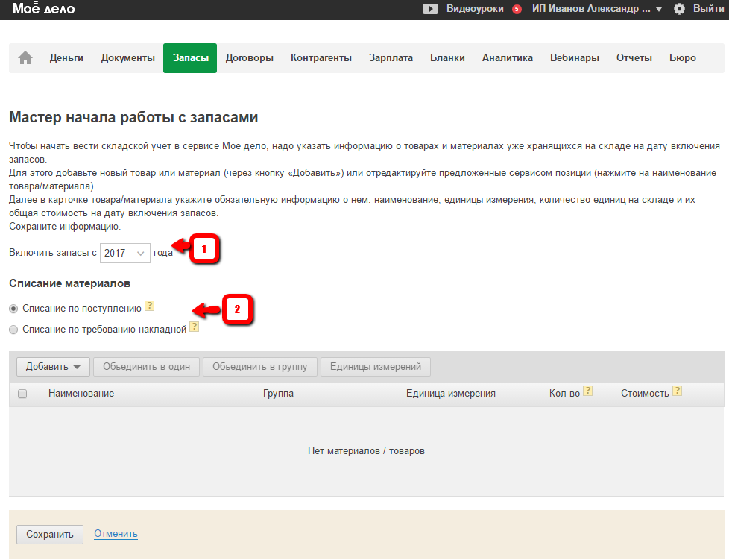This screenshot has height=560, width=729.
Task: Show help hint for Стоимость column
Action: 677,391
